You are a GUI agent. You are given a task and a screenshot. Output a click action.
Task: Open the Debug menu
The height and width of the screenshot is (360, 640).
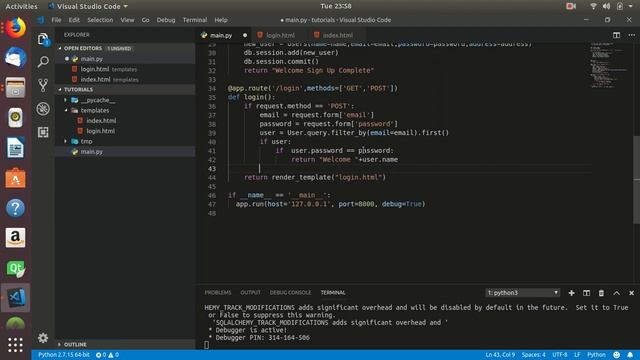(x=166, y=20)
